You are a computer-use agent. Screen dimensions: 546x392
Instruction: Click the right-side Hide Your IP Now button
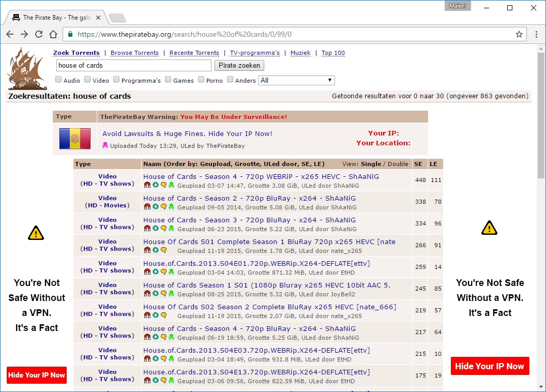(490, 366)
